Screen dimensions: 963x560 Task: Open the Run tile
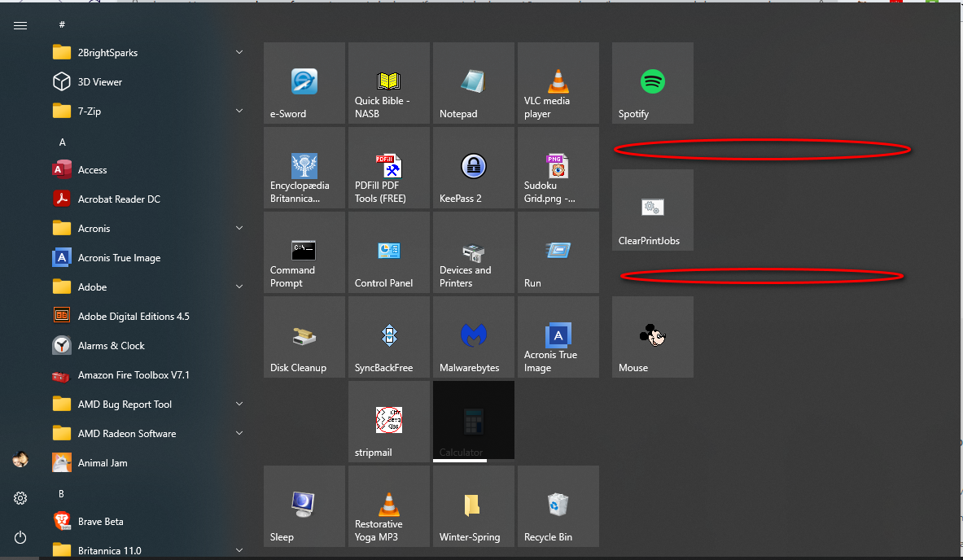(558, 252)
